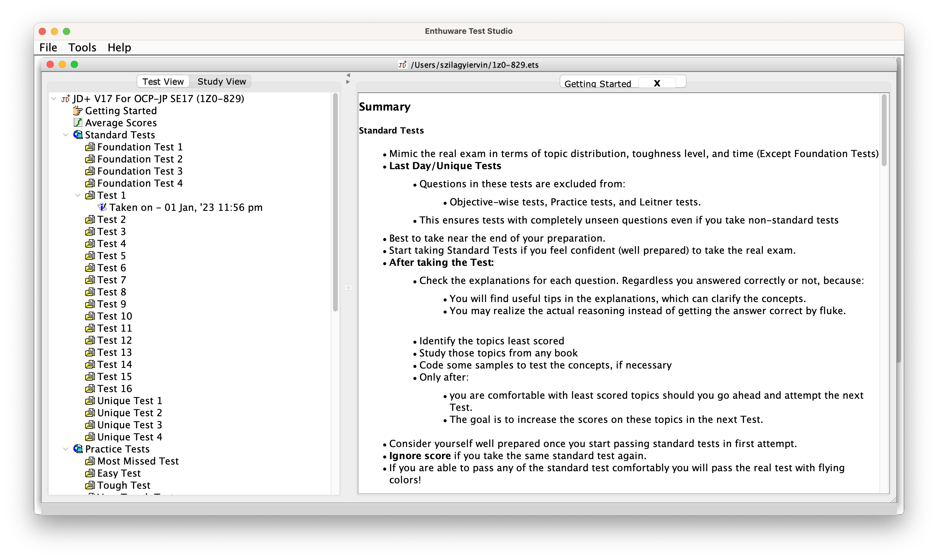Screen dimensions: 938x560
Task: Open the Tools menu
Action: tap(82, 48)
